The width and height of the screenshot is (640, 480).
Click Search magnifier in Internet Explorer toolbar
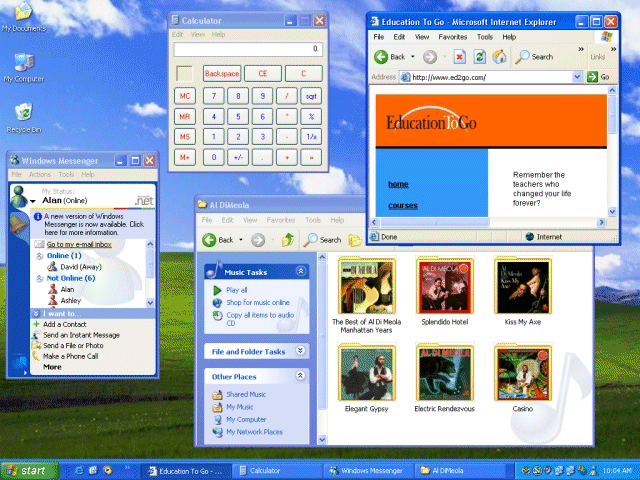tap(522, 57)
